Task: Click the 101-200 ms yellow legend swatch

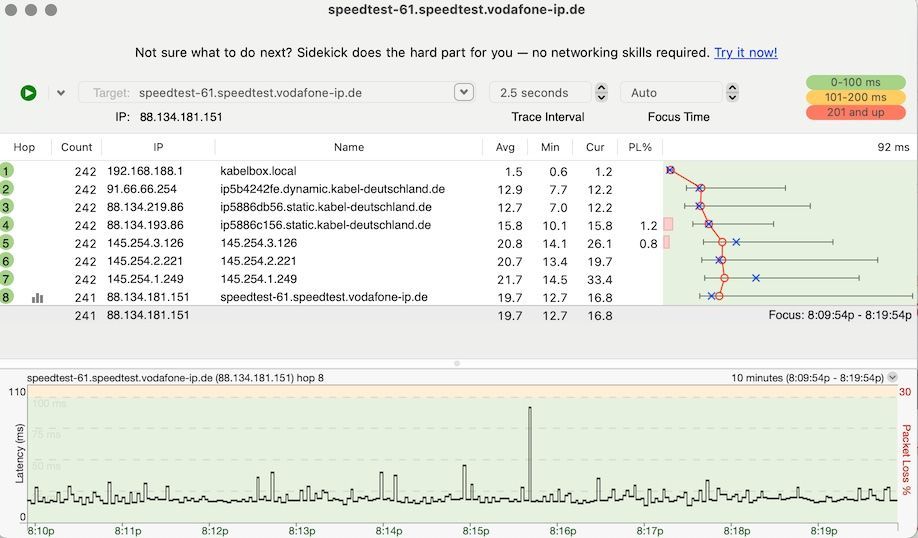Action: pyautogui.click(x=855, y=97)
